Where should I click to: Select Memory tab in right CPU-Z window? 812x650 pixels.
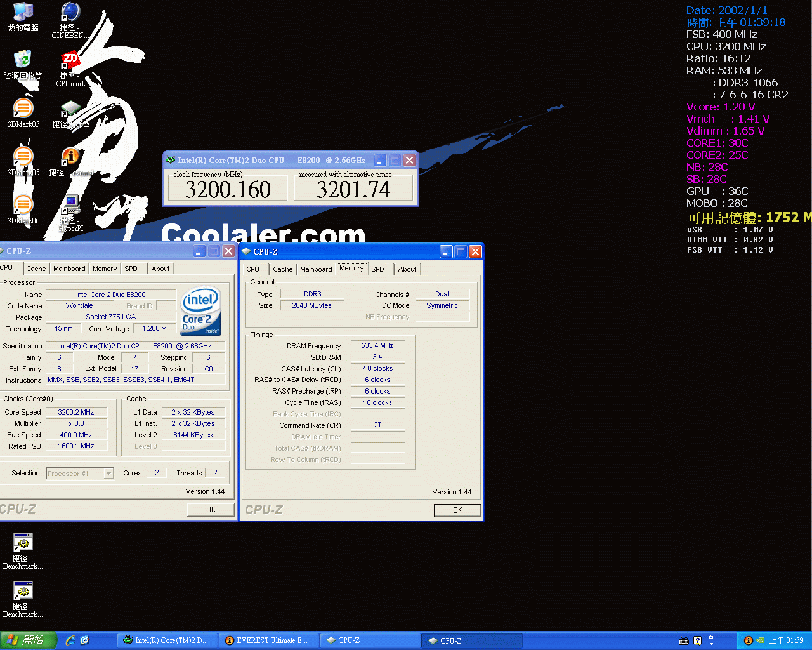tap(351, 269)
